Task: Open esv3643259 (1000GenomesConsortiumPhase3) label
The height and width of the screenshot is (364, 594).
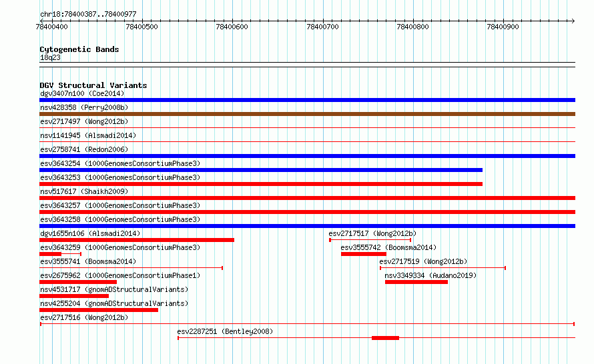Action: pyautogui.click(x=120, y=247)
